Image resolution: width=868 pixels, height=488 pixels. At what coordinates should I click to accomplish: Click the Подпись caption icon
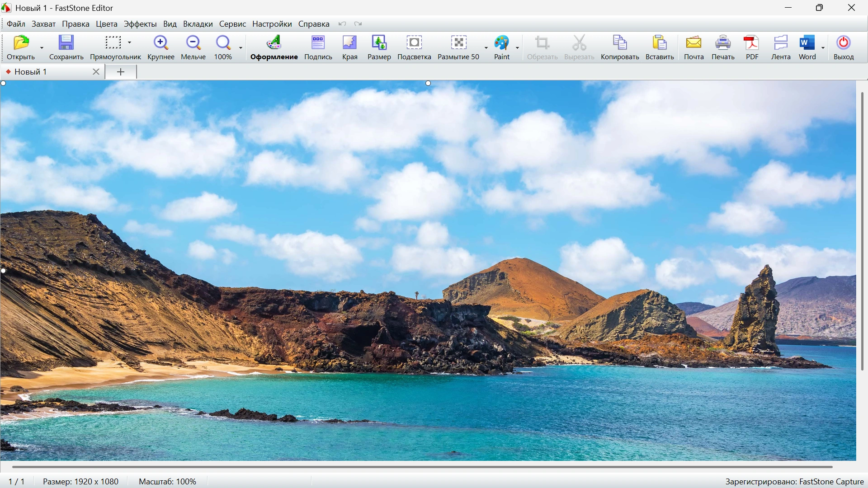click(x=318, y=43)
